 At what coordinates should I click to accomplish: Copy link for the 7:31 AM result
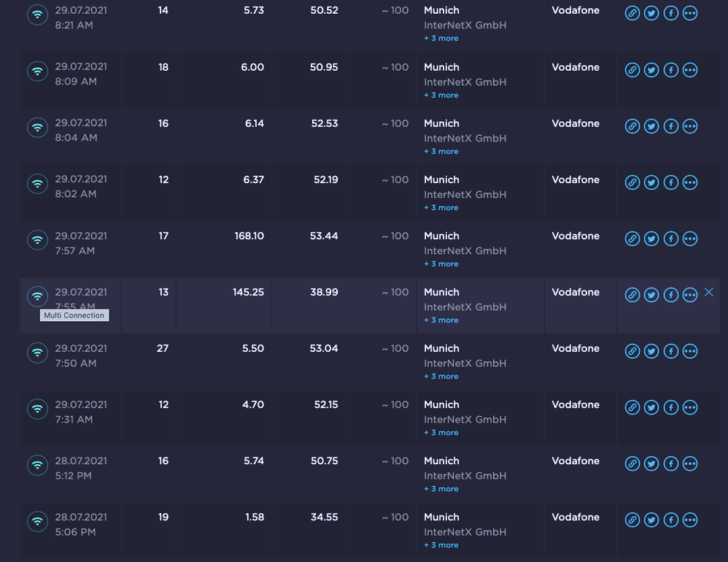click(x=632, y=407)
